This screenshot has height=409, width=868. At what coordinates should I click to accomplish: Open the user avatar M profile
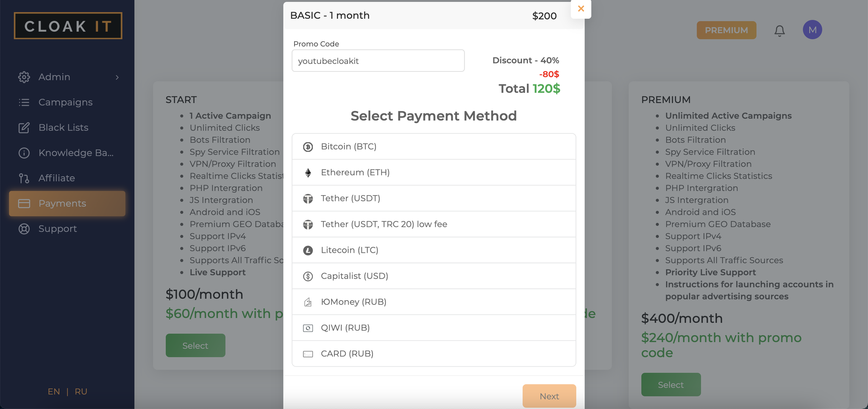click(812, 30)
